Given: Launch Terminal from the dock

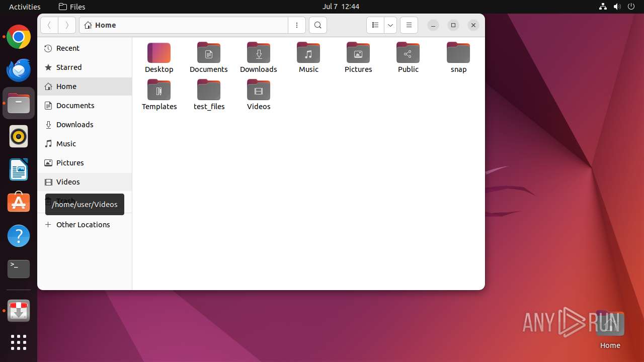Looking at the screenshot, I should (19, 269).
